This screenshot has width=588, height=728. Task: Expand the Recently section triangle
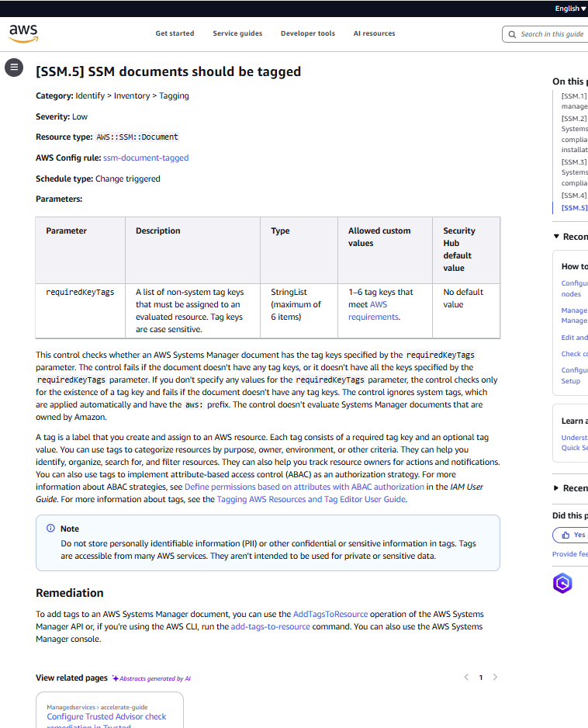click(556, 488)
